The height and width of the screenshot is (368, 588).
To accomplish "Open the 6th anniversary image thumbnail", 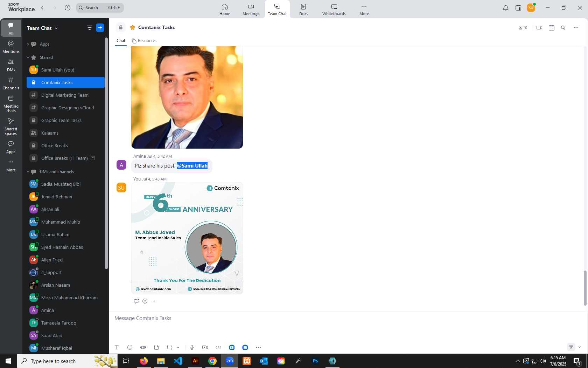I will 187,238.
